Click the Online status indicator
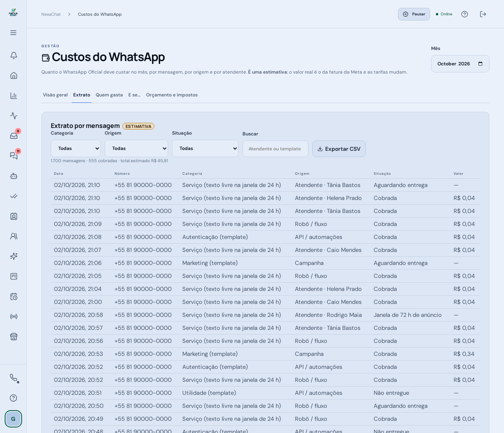This screenshot has height=433, width=504. 444,14
